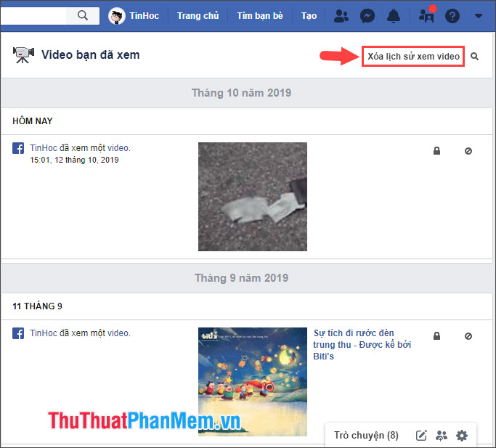
Task: Click video link in 11 Tháng 9 entry
Action: click(119, 333)
